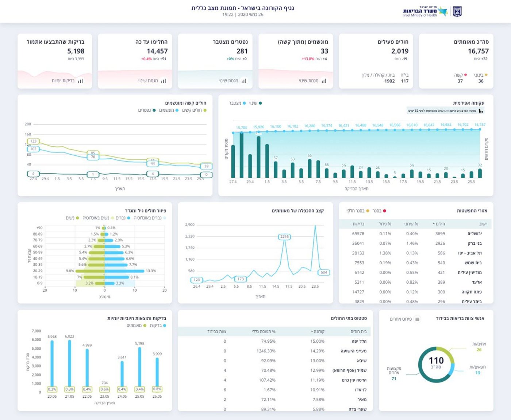This screenshot has height=420, width=511.
Task: Select the הלל יפה hospital row
Action: [275, 341]
